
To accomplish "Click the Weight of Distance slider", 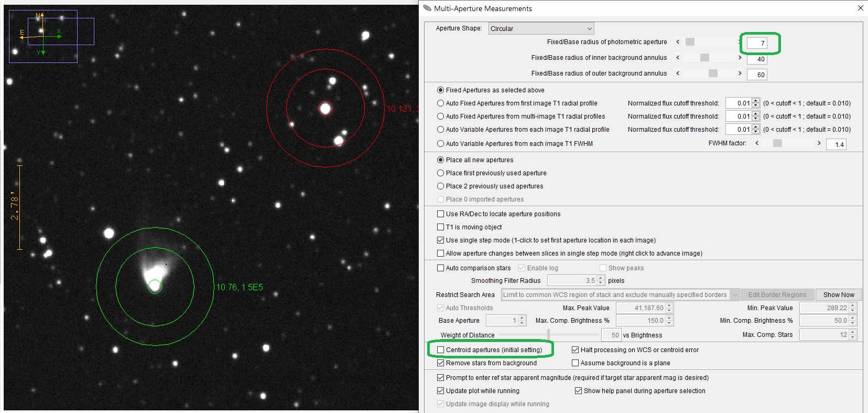I will [x=548, y=335].
